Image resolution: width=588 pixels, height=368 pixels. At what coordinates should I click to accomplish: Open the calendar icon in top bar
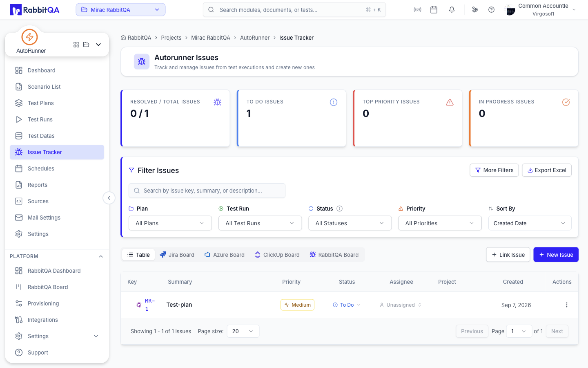click(434, 10)
